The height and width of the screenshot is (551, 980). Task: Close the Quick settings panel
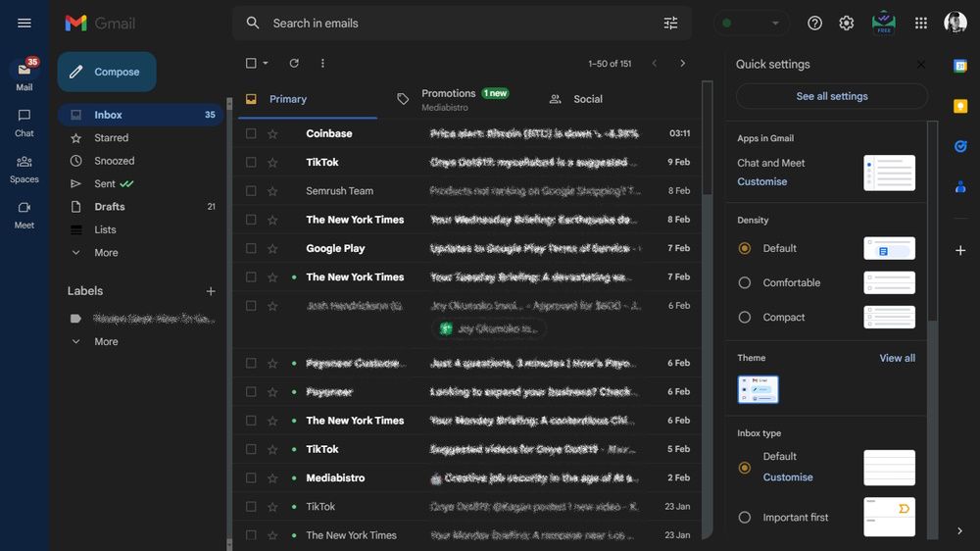[x=920, y=65]
